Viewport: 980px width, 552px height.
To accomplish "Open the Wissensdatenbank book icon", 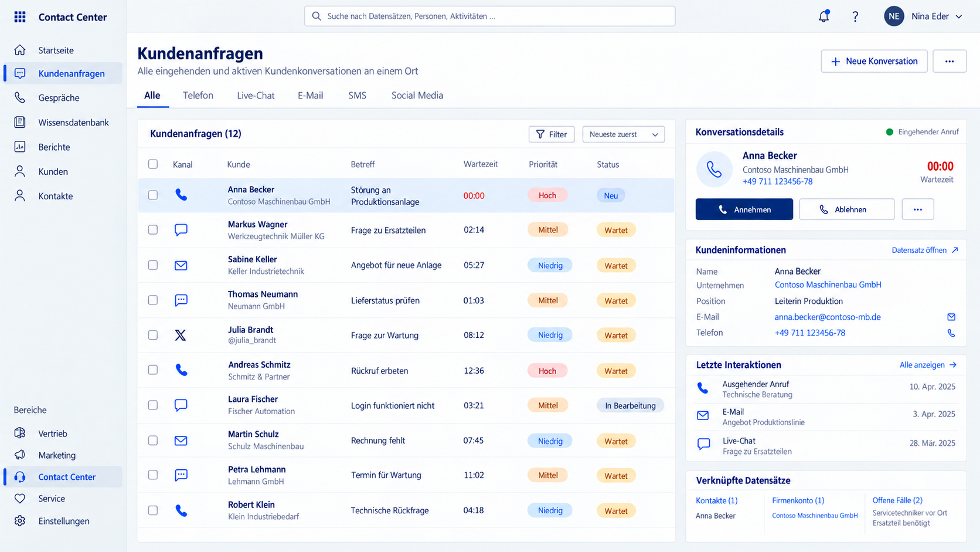I will [x=20, y=122].
